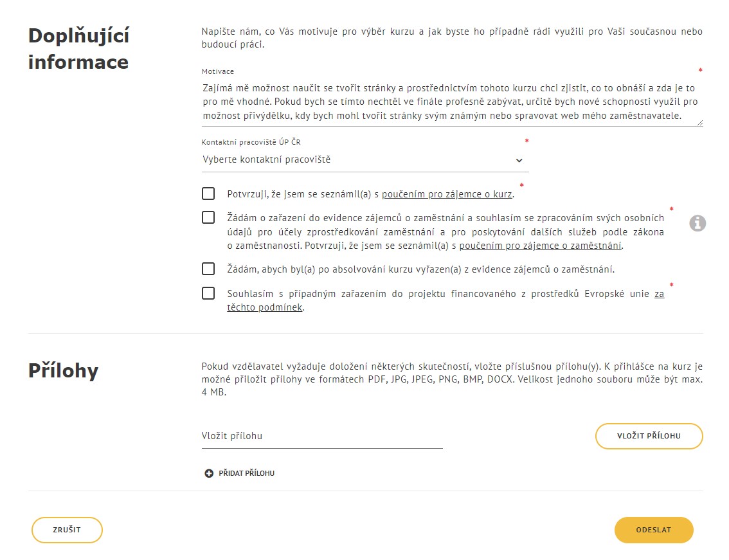Click the VLOŽIT PŘÍLOHU button
This screenshot has height=560, width=729.
click(x=649, y=436)
